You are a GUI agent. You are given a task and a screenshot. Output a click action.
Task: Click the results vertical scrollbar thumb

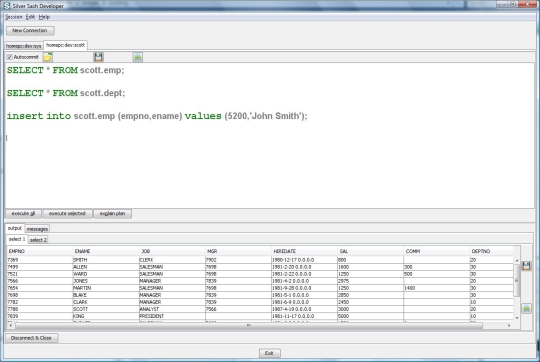[x=517, y=280]
